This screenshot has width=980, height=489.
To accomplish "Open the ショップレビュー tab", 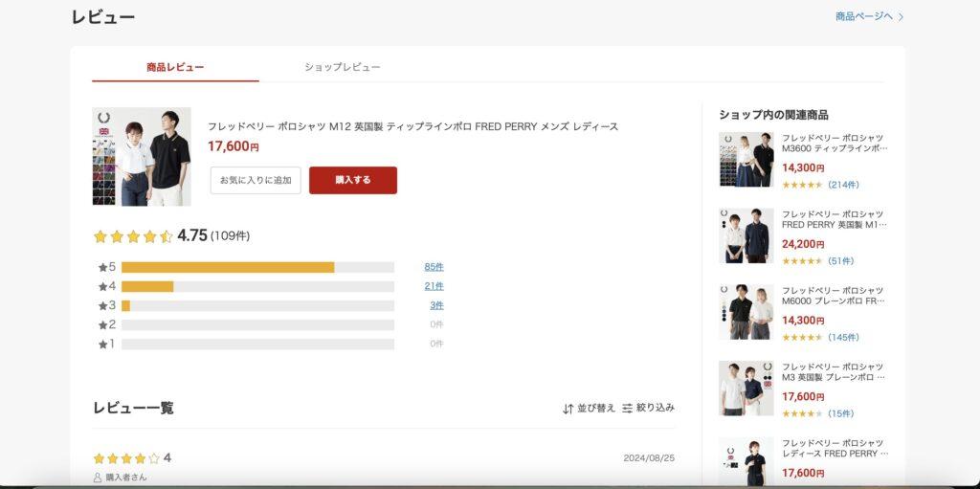I will point(343,67).
